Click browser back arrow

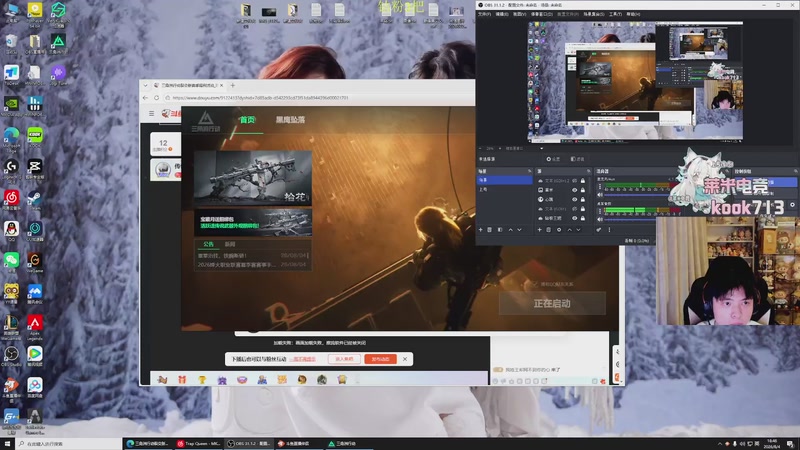click(x=145, y=97)
